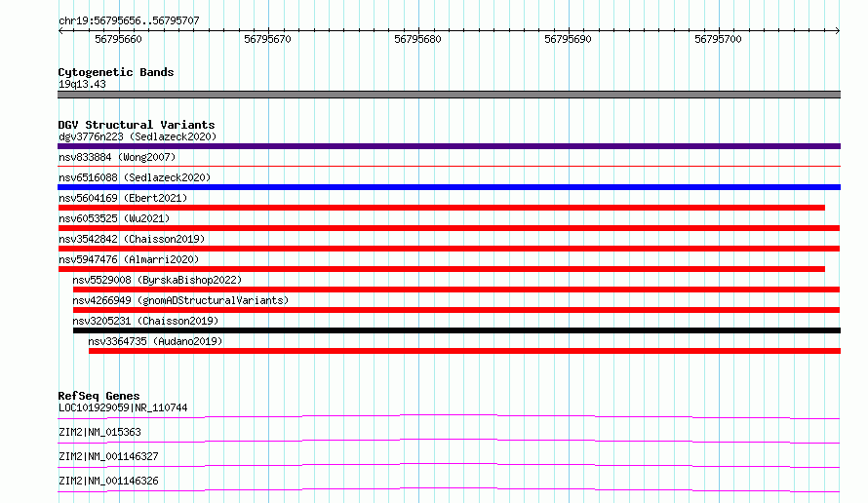Click the red nsv3364735 variant bar
The width and height of the screenshot is (868, 503).
pos(464,351)
